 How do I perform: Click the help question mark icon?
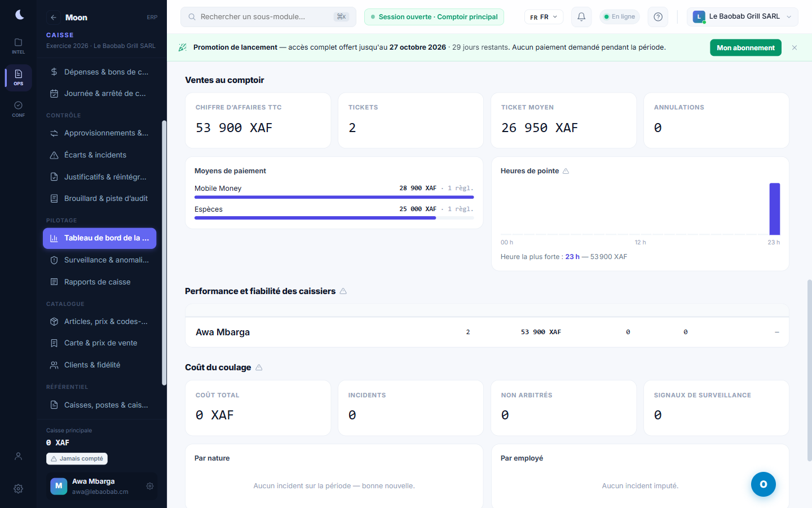(x=658, y=17)
